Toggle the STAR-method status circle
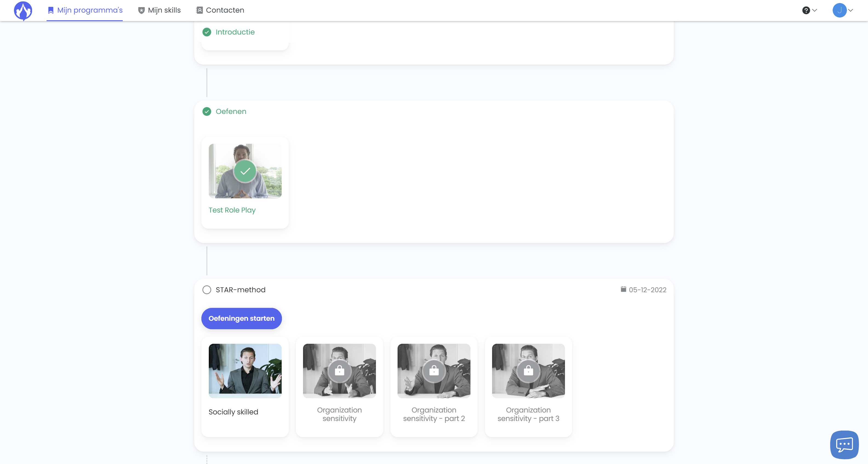 coord(207,290)
